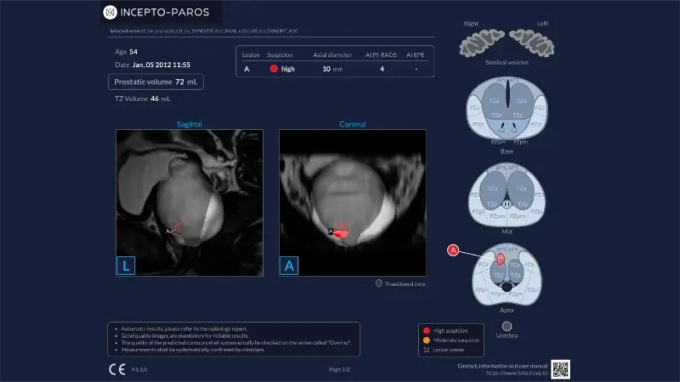Select the Mid prostate sector map

tap(507, 195)
